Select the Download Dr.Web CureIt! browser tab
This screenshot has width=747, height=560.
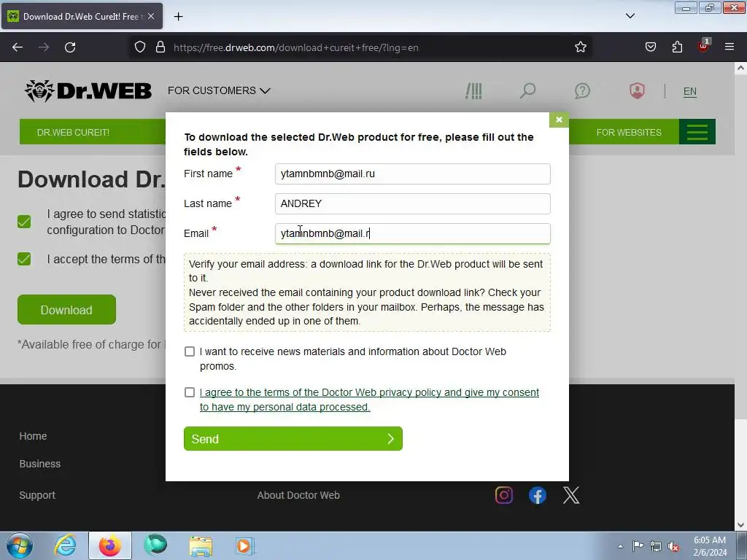[82, 16]
